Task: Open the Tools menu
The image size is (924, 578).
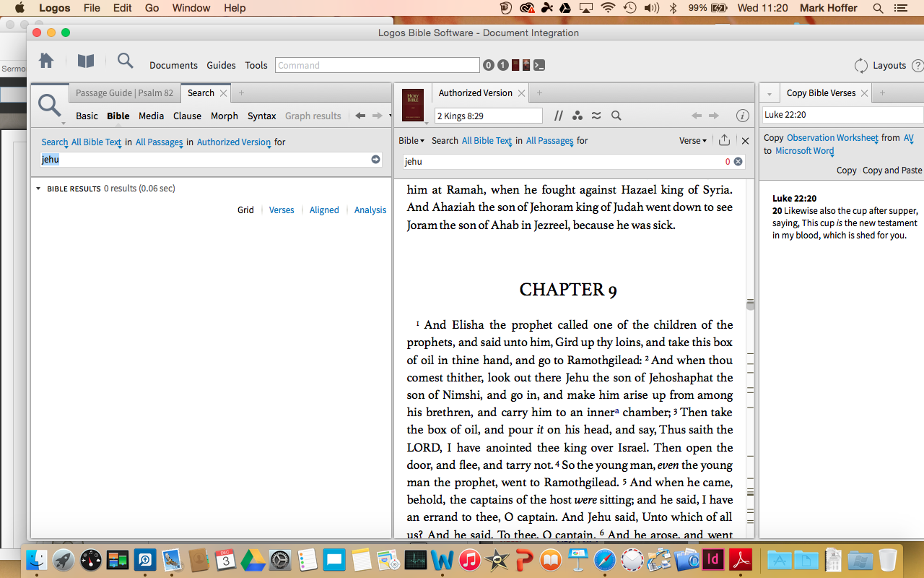Action: (x=256, y=65)
